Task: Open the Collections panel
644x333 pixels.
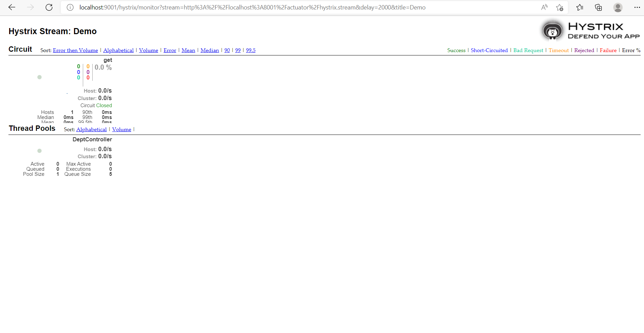Action: click(x=598, y=7)
